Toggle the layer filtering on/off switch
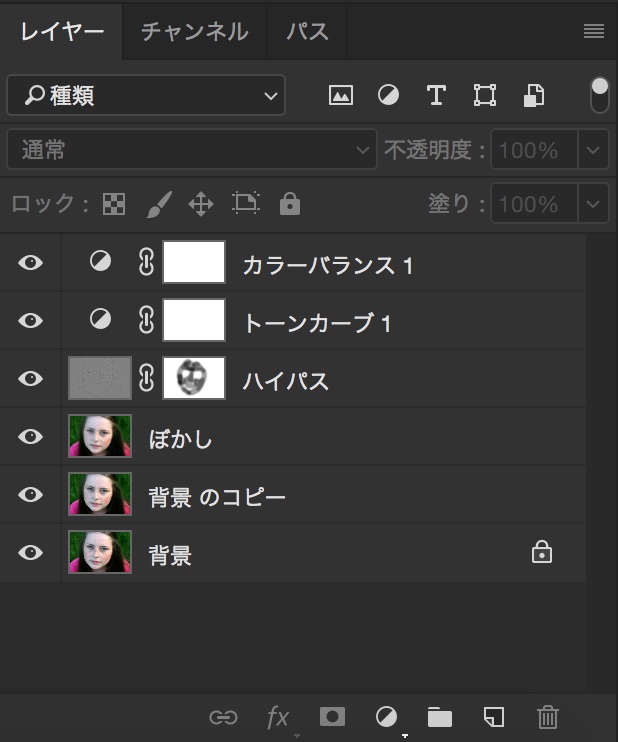 coord(600,95)
